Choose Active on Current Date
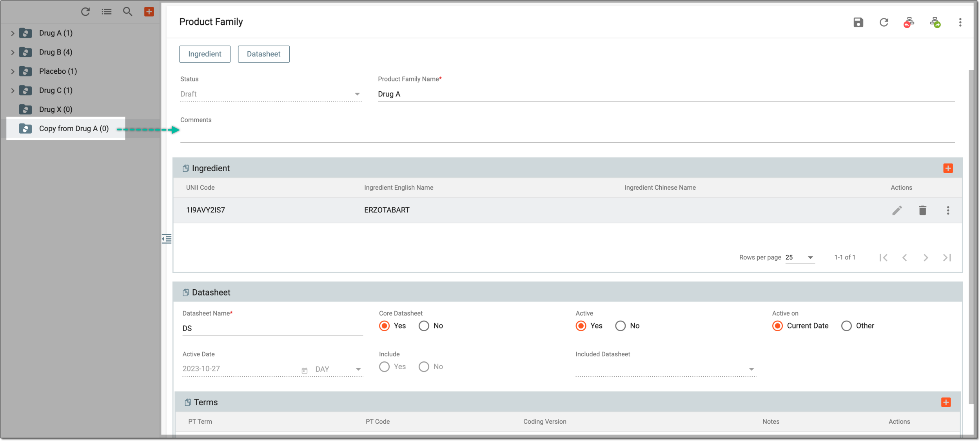 click(x=777, y=326)
